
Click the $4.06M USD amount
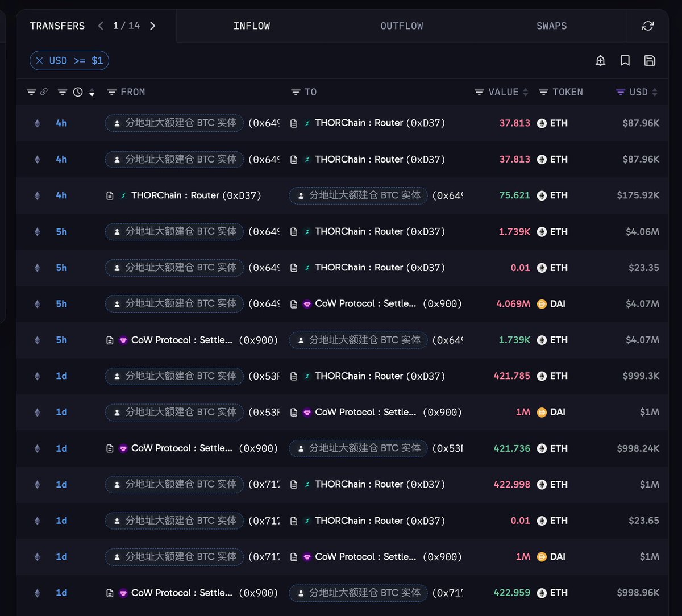click(x=642, y=232)
